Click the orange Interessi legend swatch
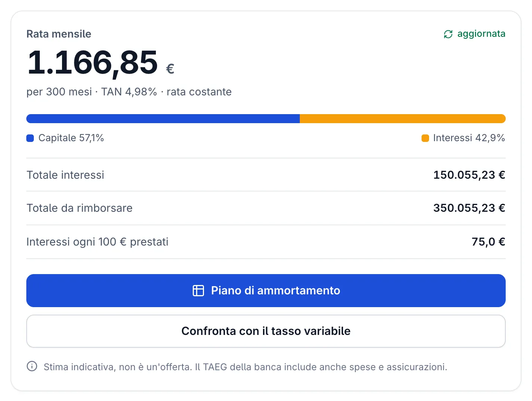 point(425,138)
